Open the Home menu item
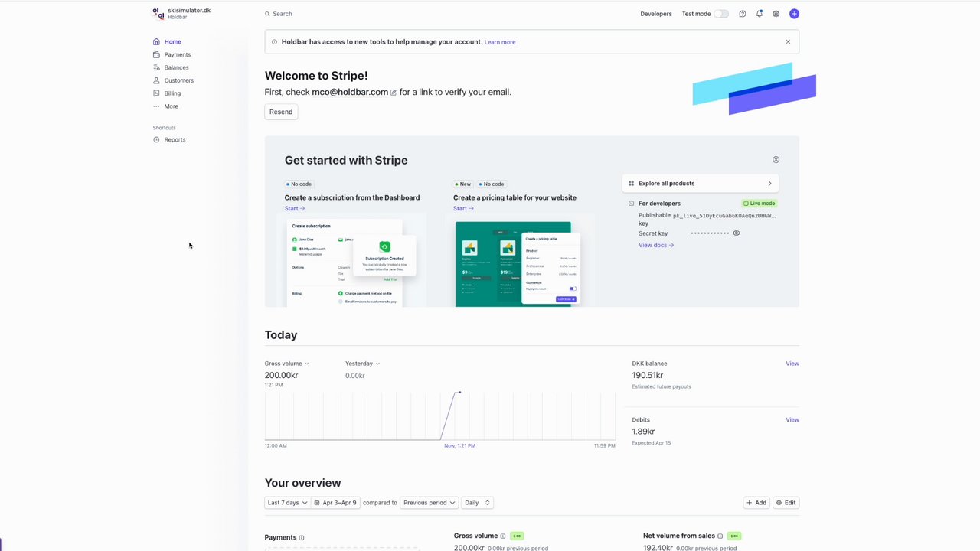980x551 pixels. coord(172,42)
